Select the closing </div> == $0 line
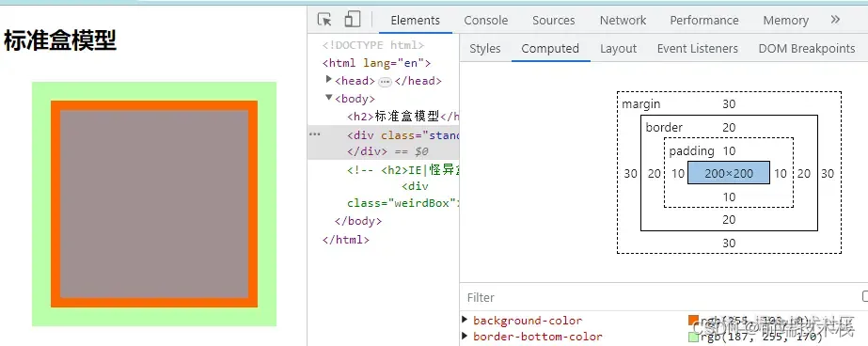This screenshot has width=868, height=346. pos(387,151)
